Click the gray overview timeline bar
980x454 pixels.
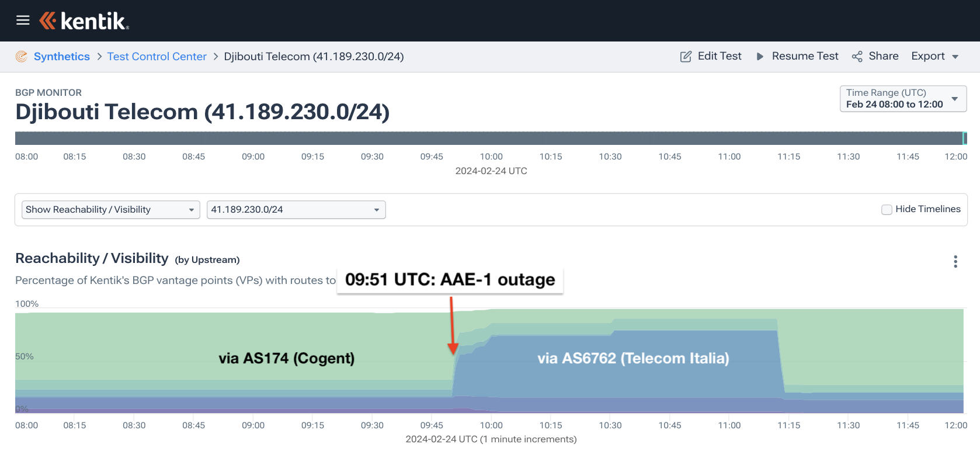(x=488, y=138)
